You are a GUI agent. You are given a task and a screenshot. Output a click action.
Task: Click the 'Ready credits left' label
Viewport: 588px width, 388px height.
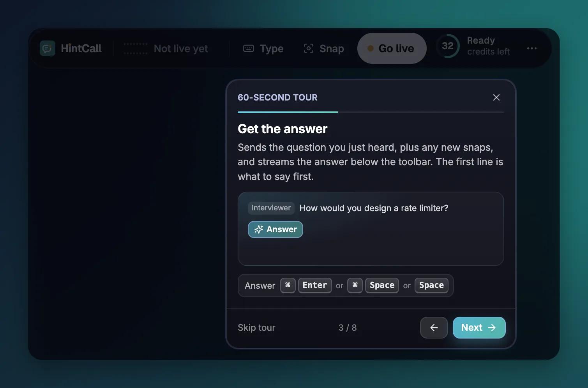[x=488, y=46]
